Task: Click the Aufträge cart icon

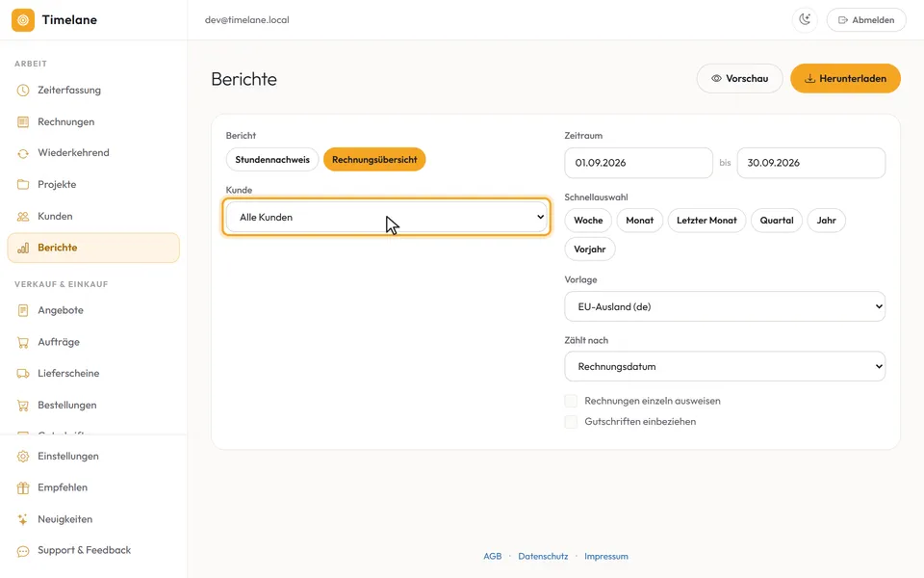Action: [23, 342]
